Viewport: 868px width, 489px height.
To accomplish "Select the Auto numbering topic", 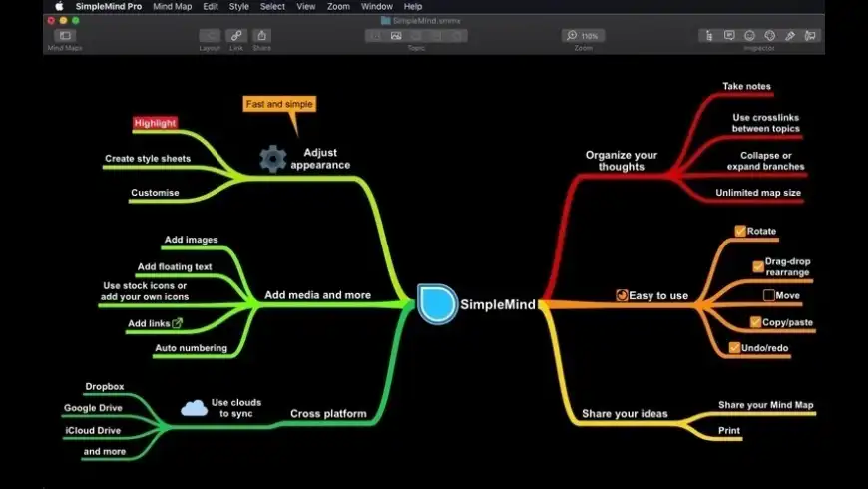I will pyautogui.click(x=191, y=347).
